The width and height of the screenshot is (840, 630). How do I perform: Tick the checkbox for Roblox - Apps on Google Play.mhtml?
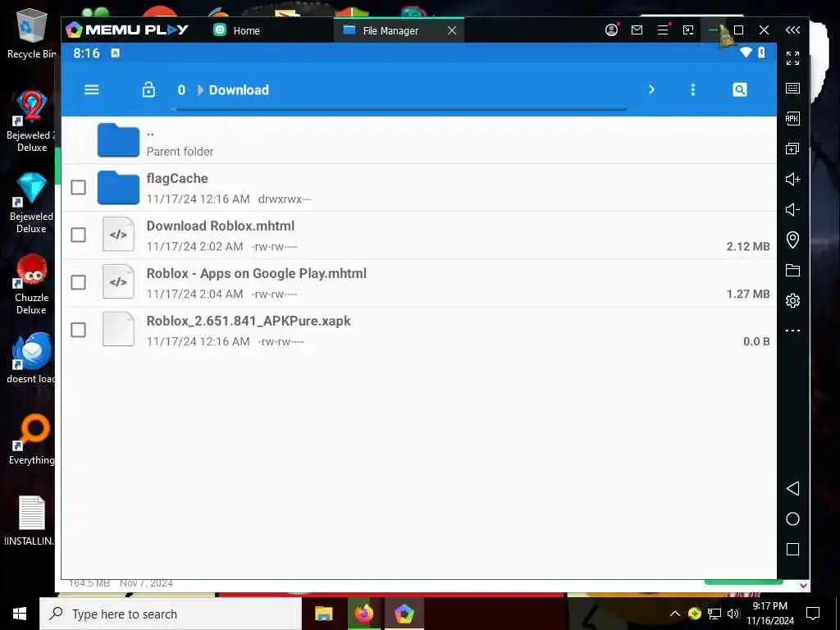pyautogui.click(x=78, y=282)
